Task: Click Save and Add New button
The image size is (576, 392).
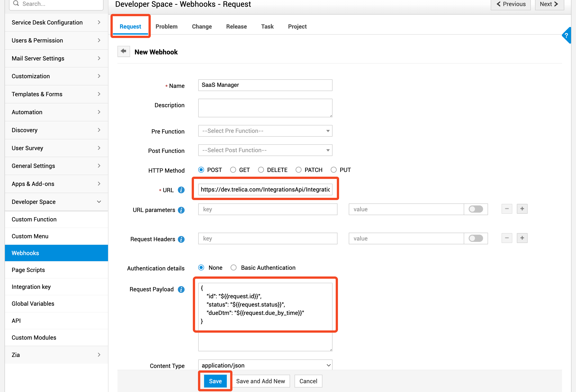Action: tap(261, 381)
